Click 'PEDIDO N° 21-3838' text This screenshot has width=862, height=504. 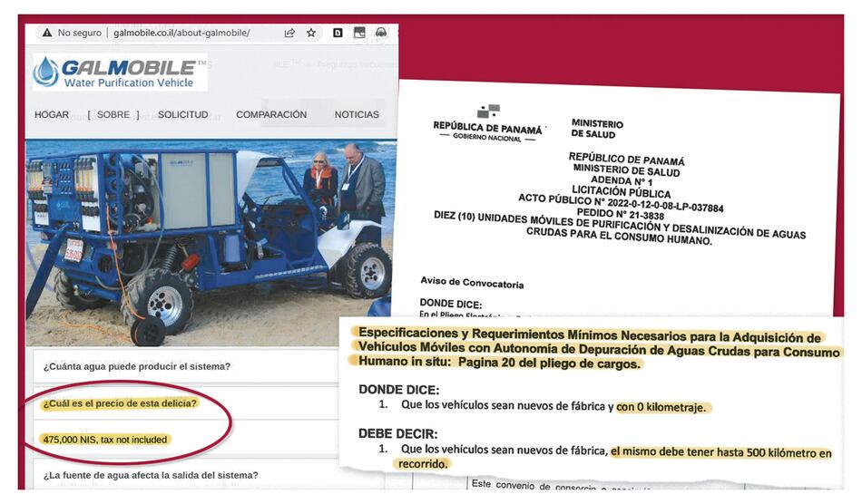coord(620,214)
